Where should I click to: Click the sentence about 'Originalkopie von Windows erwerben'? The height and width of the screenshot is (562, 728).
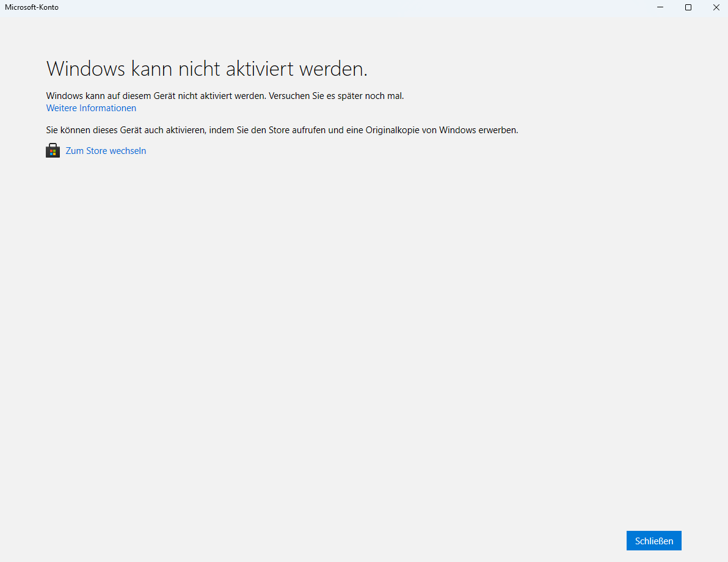coord(282,131)
